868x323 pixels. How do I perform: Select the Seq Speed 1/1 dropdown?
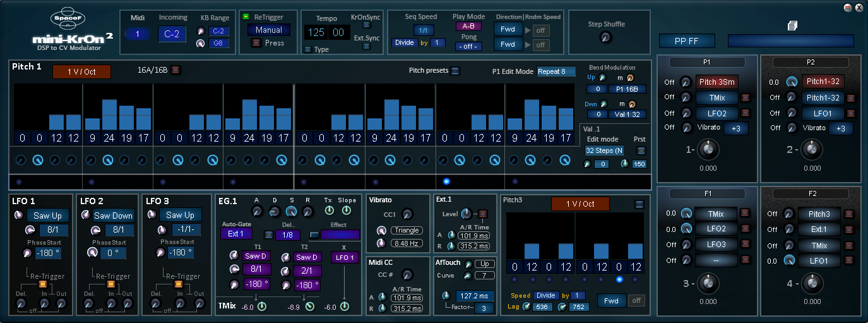coord(424,30)
